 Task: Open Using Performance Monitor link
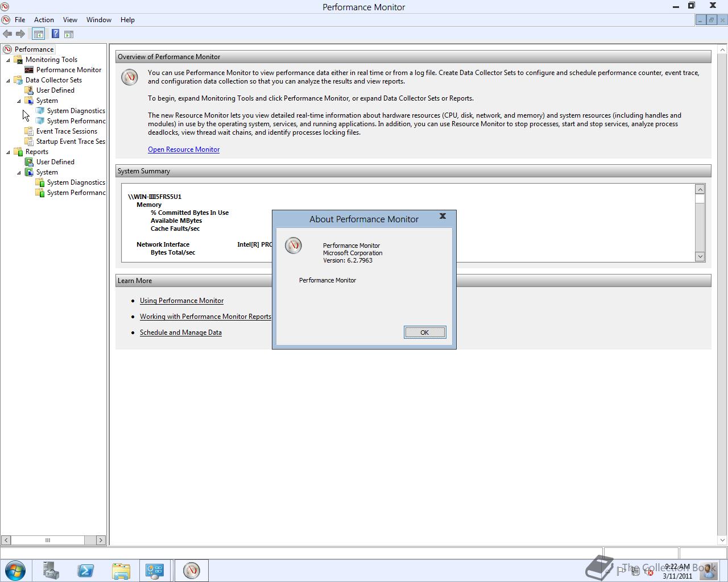point(181,301)
